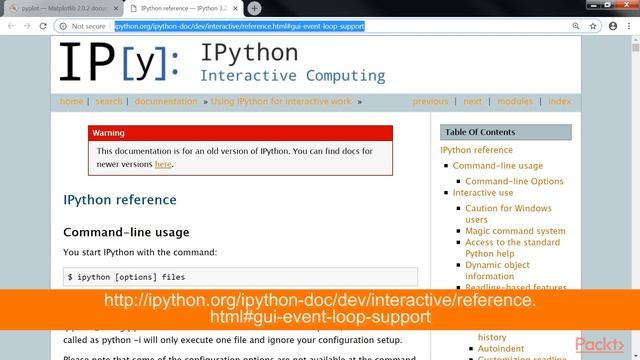Image resolution: width=640 pixels, height=360 pixels.
Task: Open Magic command system link
Action: tap(515, 231)
